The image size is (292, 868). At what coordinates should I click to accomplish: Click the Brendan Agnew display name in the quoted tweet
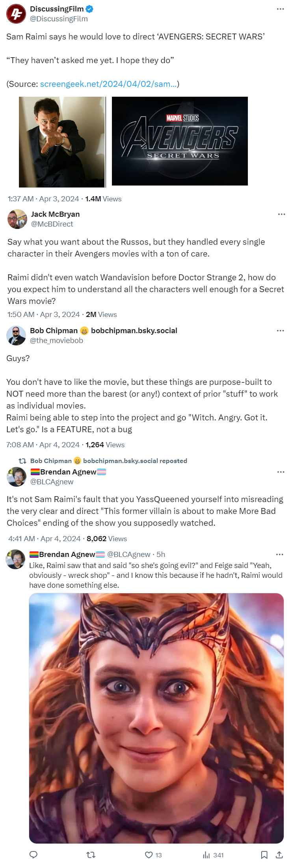(x=68, y=472)
